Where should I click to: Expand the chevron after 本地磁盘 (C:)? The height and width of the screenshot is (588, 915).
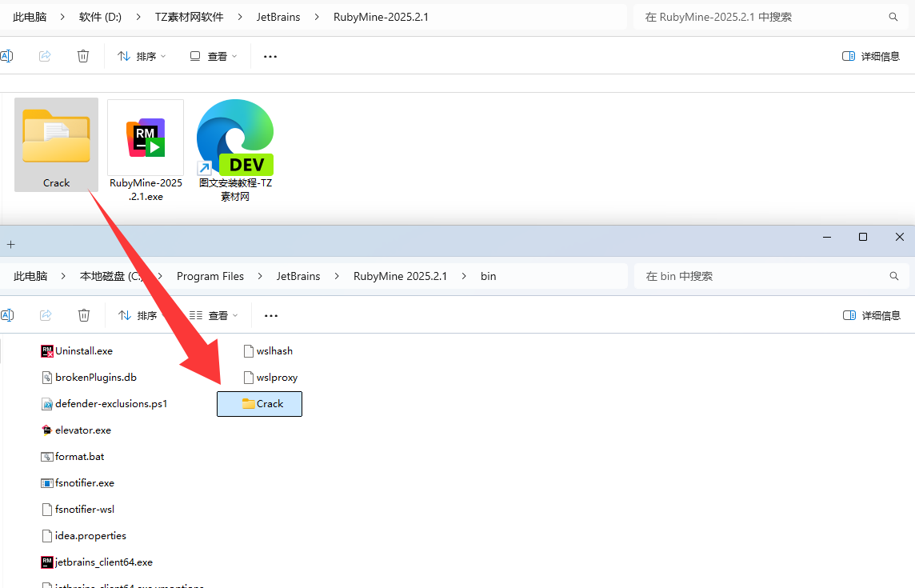pyautogui.click(x=160, y=276)
